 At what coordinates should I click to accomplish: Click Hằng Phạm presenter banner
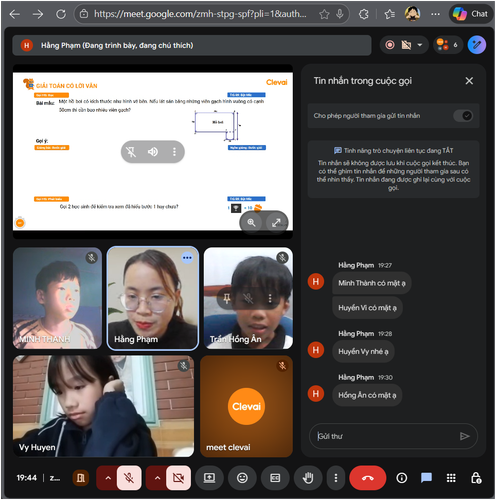pyautogui.click(x=192, y=45)
